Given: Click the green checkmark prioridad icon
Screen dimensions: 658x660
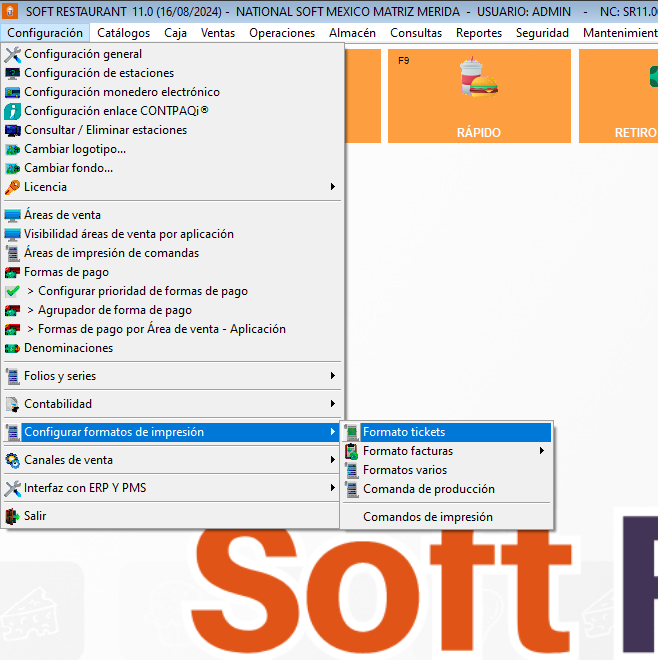Looking at the screenshot, I should [13, 291].
